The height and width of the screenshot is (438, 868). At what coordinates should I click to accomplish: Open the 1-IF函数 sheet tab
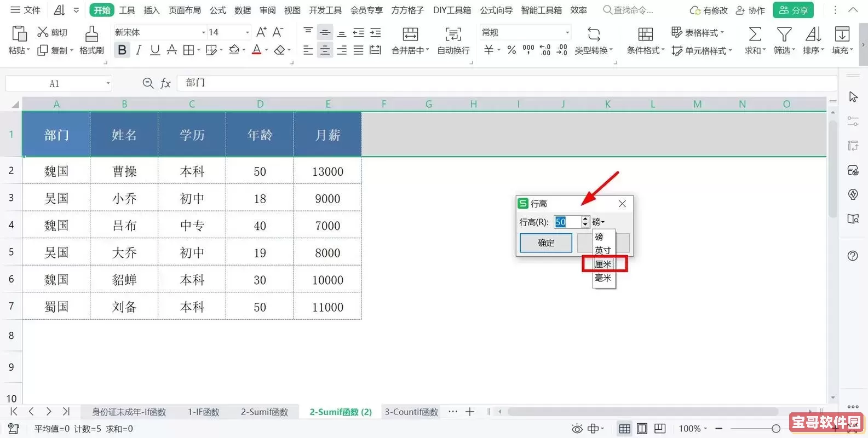203,412
